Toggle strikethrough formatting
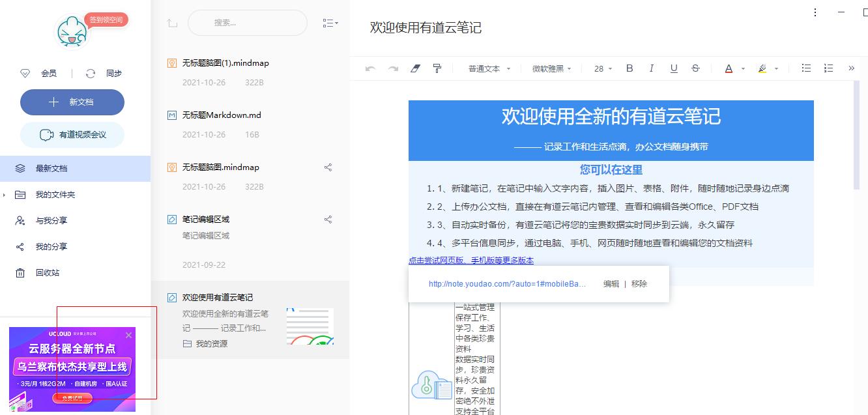 pyautogui.click(x=696, y=68)
